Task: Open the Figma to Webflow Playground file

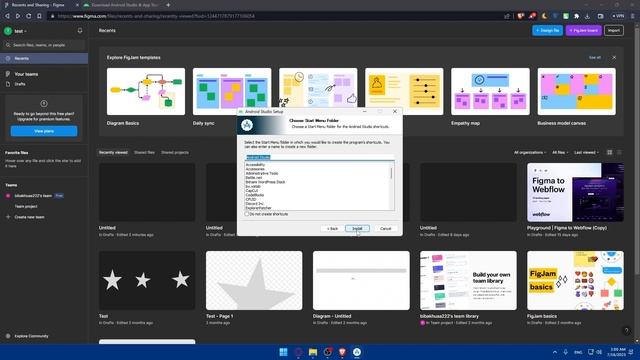Action: click(575, 192)
